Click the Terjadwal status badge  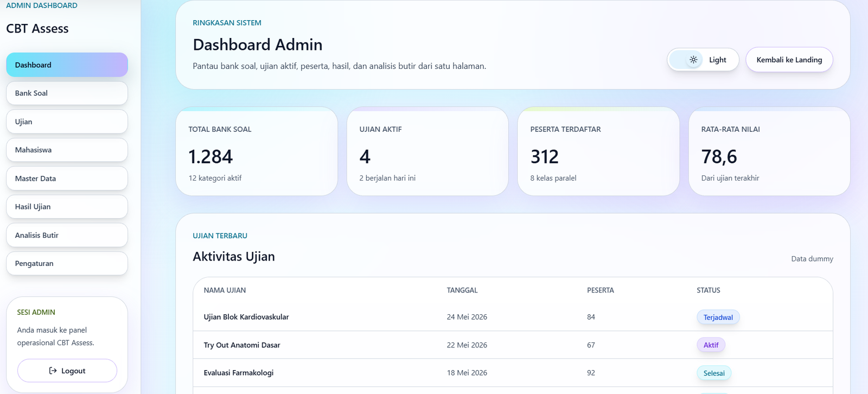pos(718,317)
